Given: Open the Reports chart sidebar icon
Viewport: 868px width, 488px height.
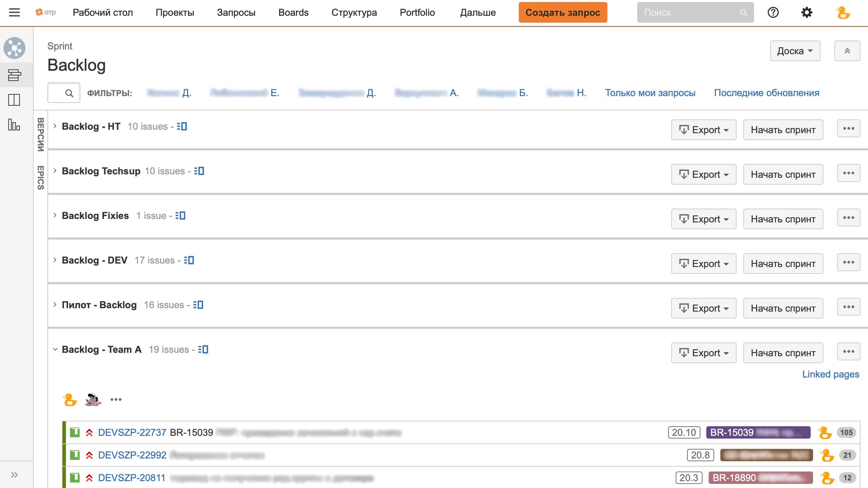Looking at the screenshot, I should (14, 124).
